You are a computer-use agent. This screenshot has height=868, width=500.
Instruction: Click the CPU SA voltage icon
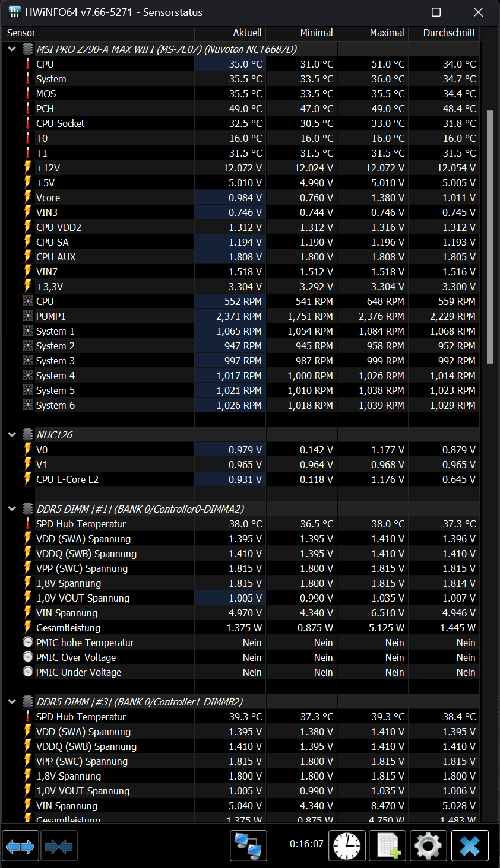click(28, 242)
